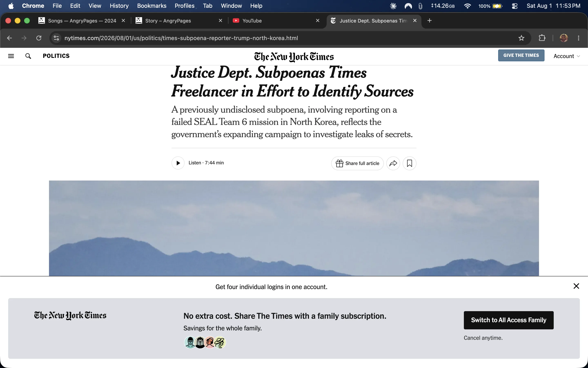Go to the POLITICS section link
This screenshot has height=368, width=588.
pos(56,56)
